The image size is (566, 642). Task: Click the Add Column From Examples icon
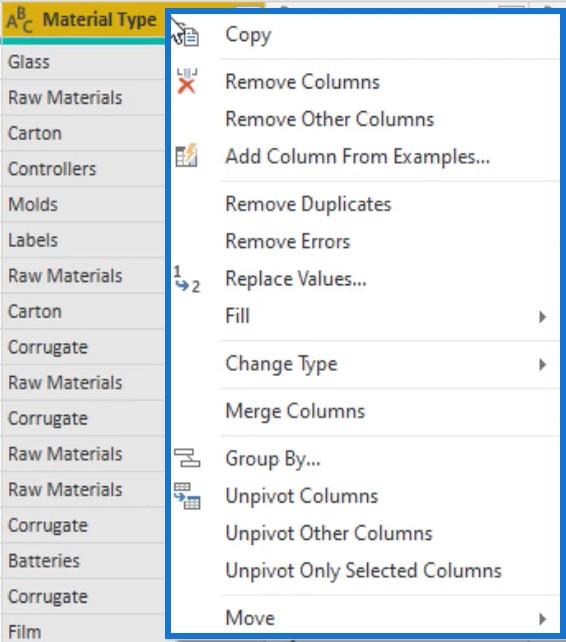point(186,156)
